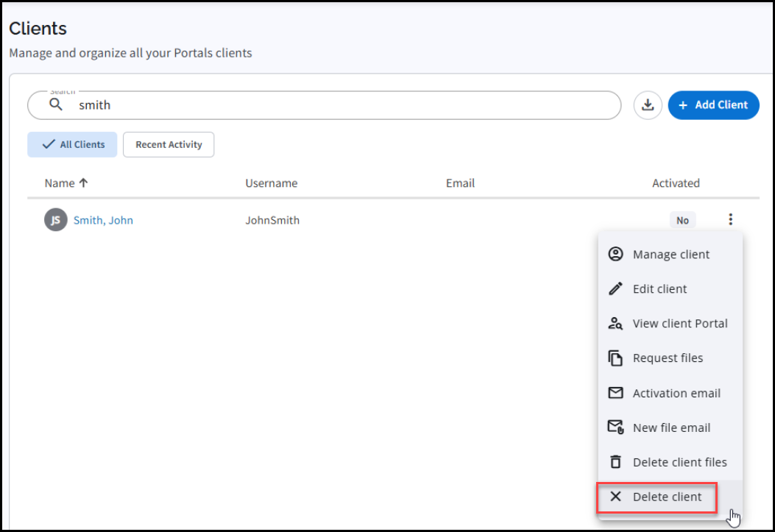Open the three-dot menu for Smith, John
Viewport: 775px width, 532px height.
point(730,219)
